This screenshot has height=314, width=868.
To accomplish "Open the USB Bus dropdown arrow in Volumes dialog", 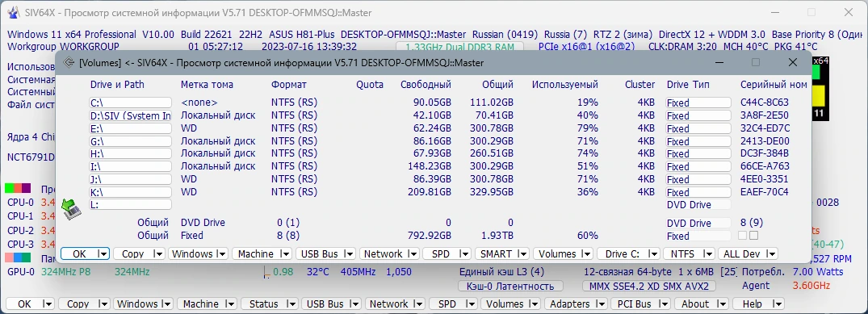I will [349, 253].
